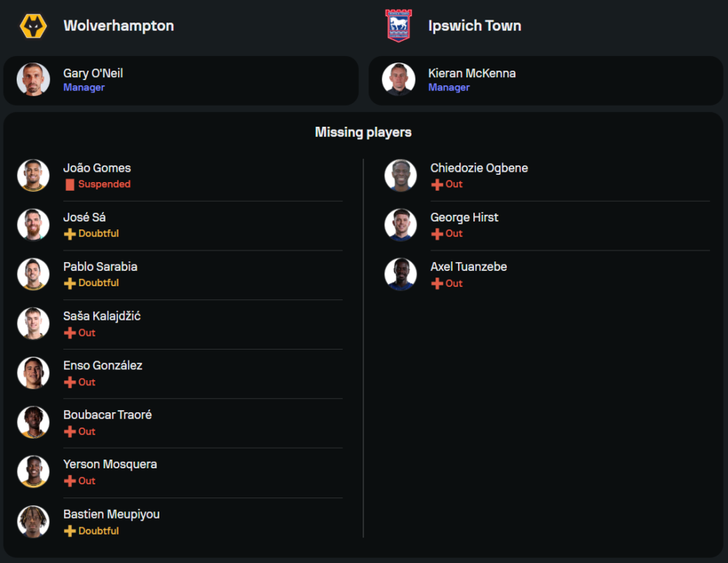Open Boubacar Traoré player name link
This screenshot has height=563, width=728.
[x=107, y=415]
